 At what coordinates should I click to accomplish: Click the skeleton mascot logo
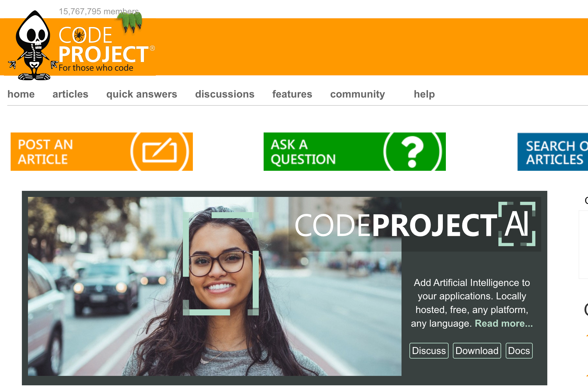(x=33, y=46)
